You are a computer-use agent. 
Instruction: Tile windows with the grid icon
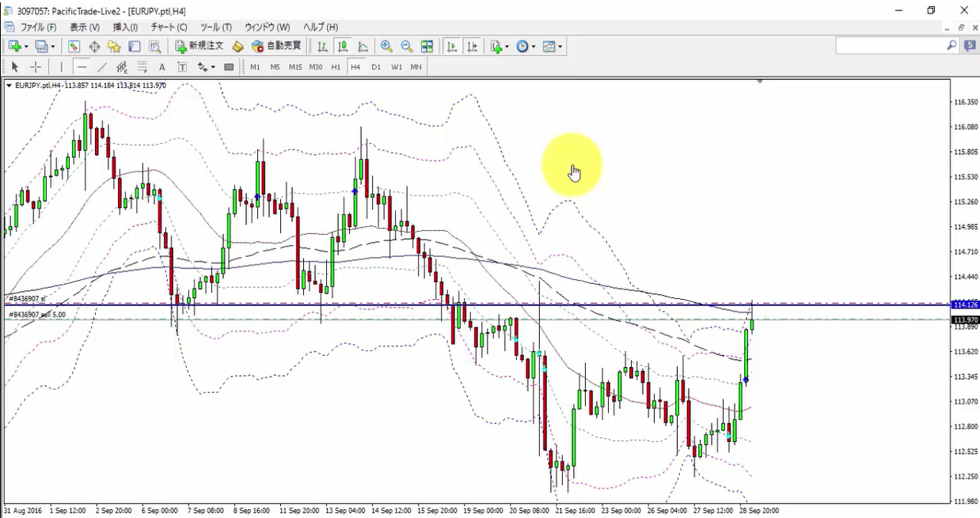coord(427,47)
